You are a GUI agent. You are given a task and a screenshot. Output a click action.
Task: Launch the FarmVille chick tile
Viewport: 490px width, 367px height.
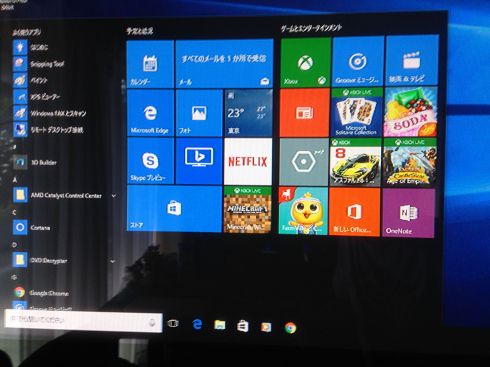tap(303, 211)
